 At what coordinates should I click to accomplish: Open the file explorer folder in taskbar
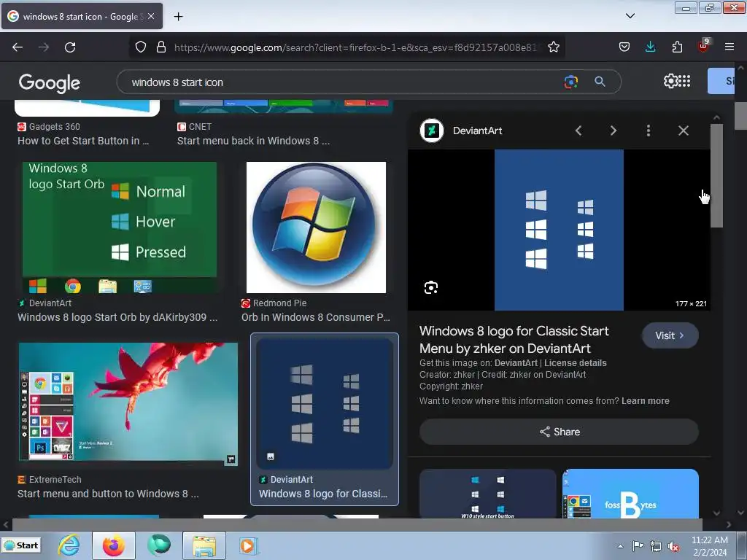click(204, 545)
